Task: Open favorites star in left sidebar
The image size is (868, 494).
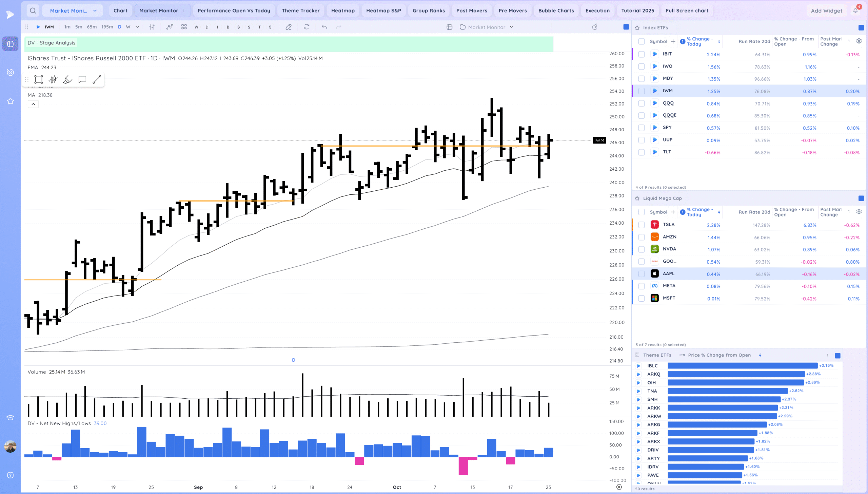Action: click(x=11, y=101)
